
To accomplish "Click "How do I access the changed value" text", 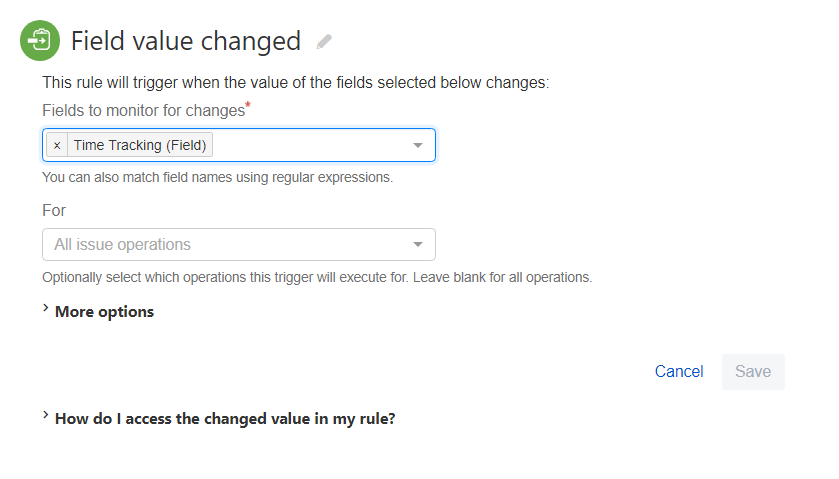I will pos(225,419).
